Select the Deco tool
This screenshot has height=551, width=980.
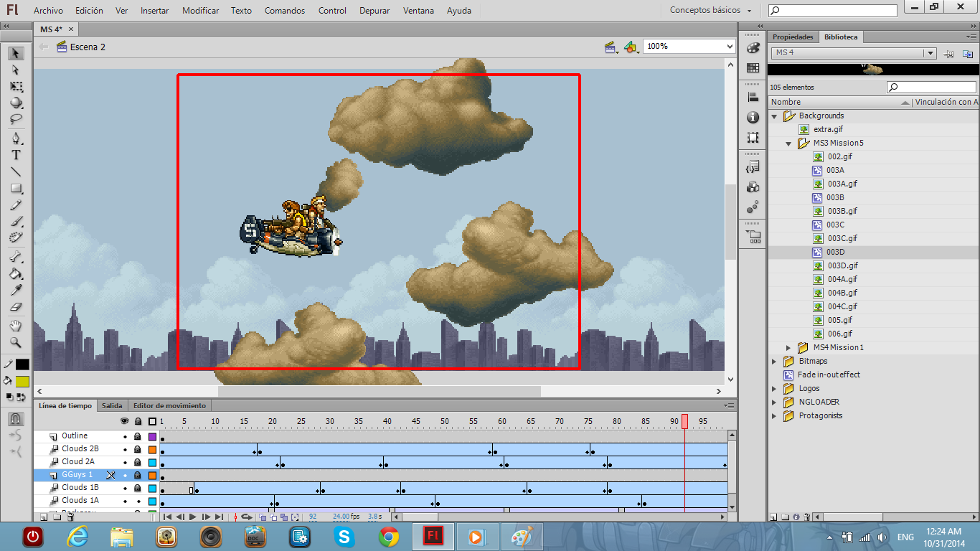click(x=16, y=237)
